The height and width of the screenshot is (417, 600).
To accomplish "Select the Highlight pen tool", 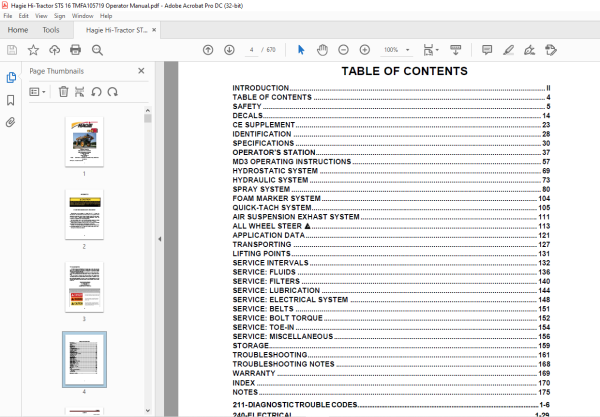I will (508, 50).
